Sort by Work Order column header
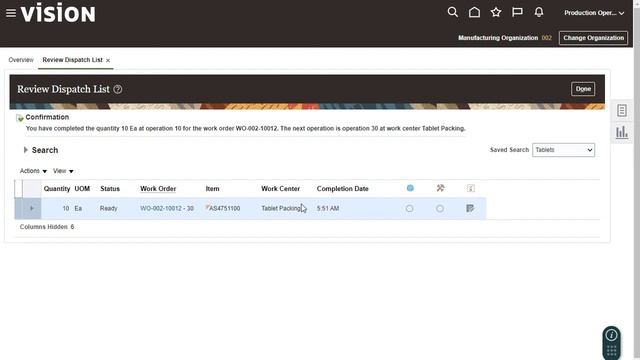Image resolution: width=640 pixels, height=360 pixels. coord(158,189)
